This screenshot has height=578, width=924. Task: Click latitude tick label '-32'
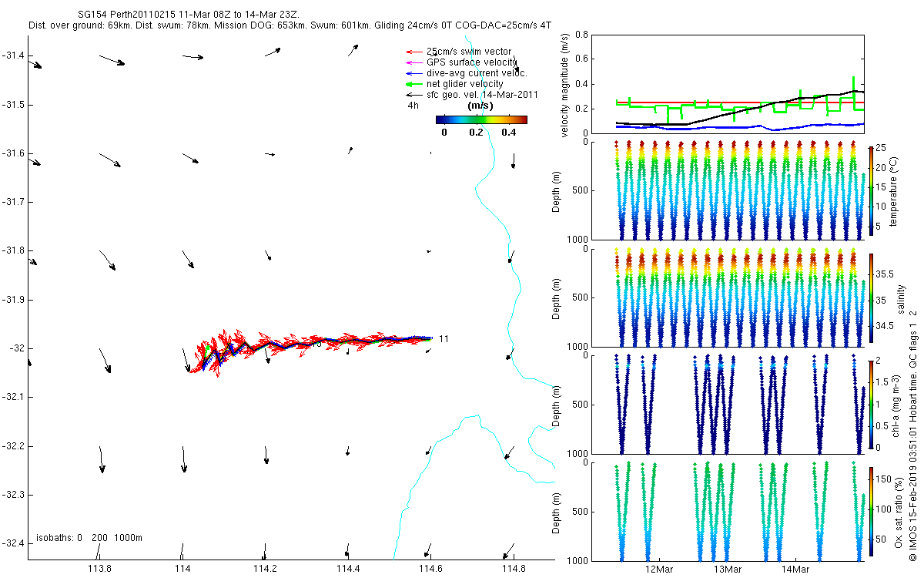[16, 348]
